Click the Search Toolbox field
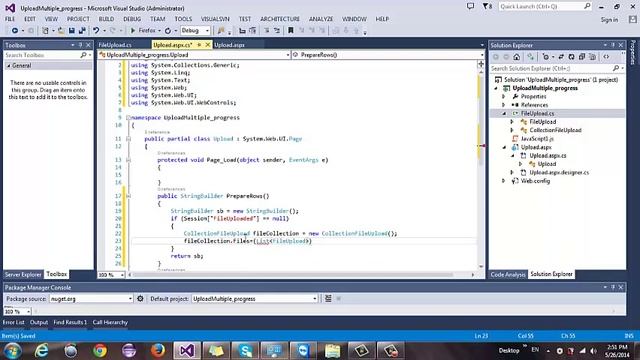Image resolution: width=640 pixels, height=360 pixels. 48,55
